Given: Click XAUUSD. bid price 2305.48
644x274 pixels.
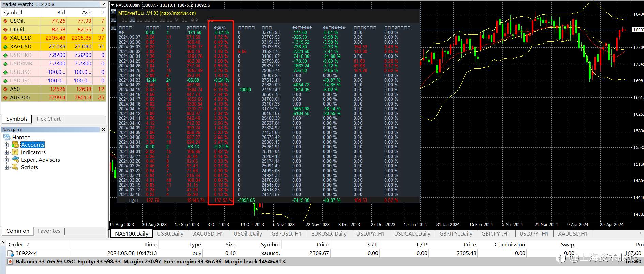Looking at the screenshot, I should coord(55,38).
